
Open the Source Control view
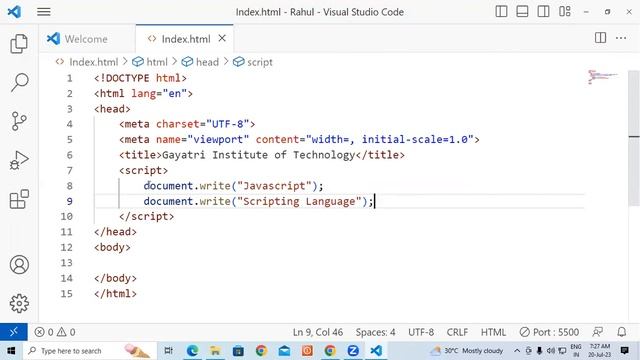click(19, 121)
